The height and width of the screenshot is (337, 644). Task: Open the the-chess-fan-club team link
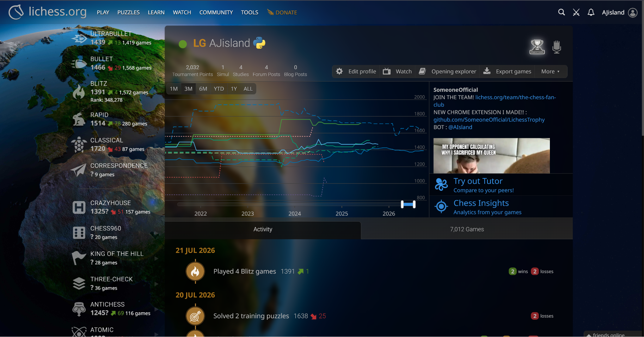(x=515, y=97)
